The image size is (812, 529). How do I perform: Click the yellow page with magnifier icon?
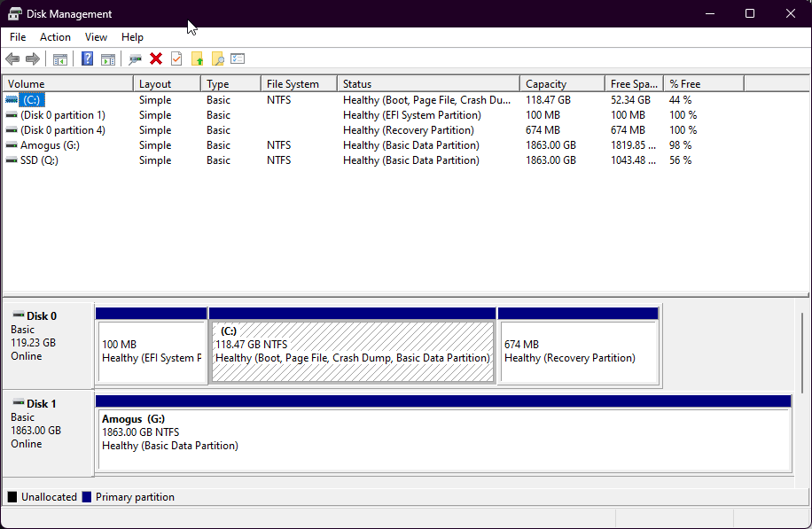[217, 59]
